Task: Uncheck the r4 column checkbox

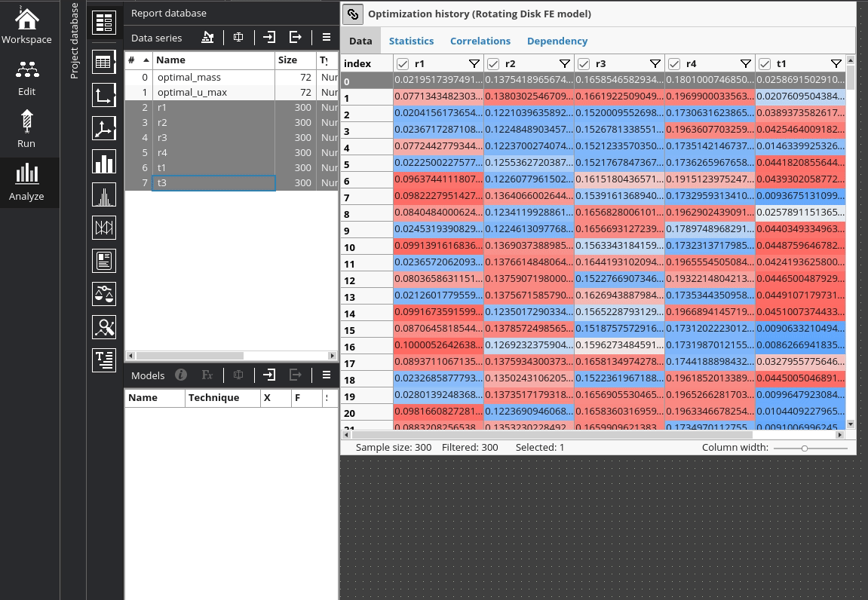Action: pyautogui.click(x=673, y=64)
